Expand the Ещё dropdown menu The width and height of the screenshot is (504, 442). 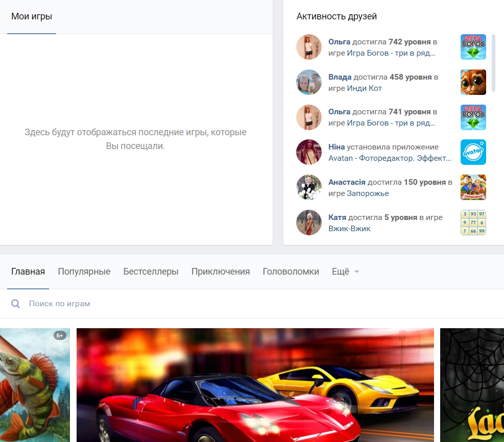click(x=345, y=272)
